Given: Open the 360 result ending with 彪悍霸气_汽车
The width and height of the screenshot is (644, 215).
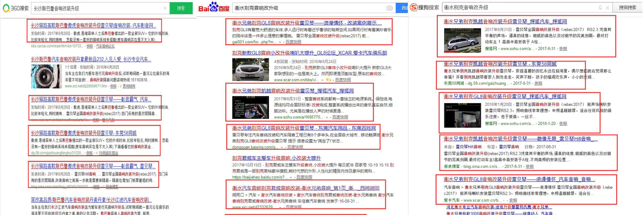Looking at the screenshot, I should [x=91, y=100].
